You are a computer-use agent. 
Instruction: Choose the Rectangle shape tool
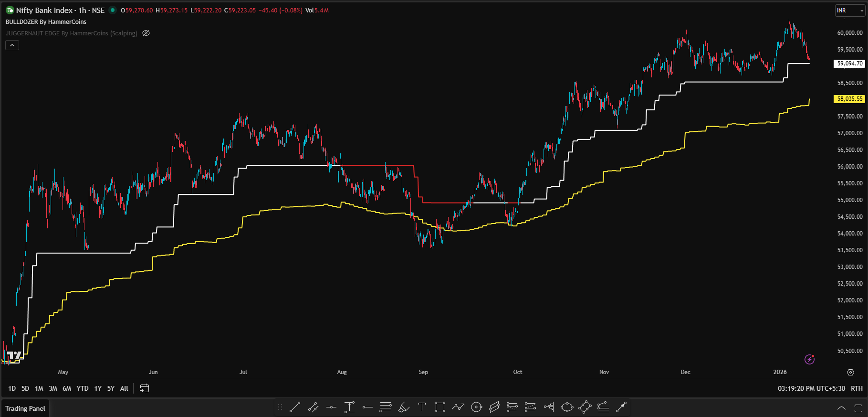point(440,407)
